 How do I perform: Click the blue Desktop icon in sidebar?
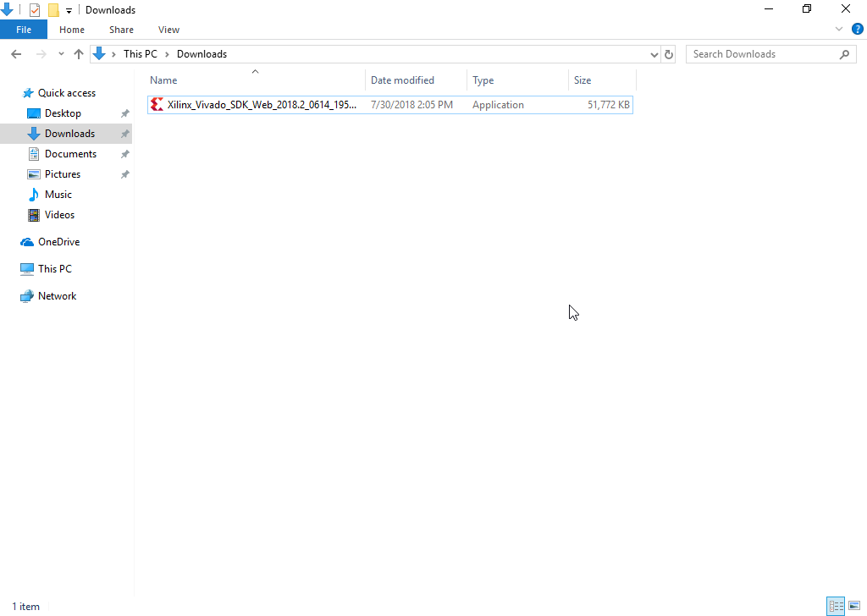pos(34,113)
